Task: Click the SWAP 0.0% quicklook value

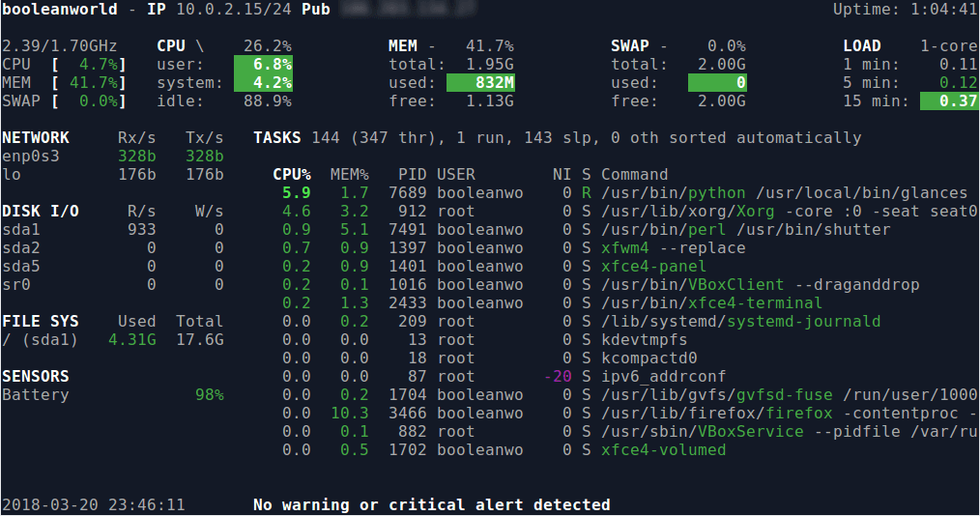Action: (x=99, y=100)
